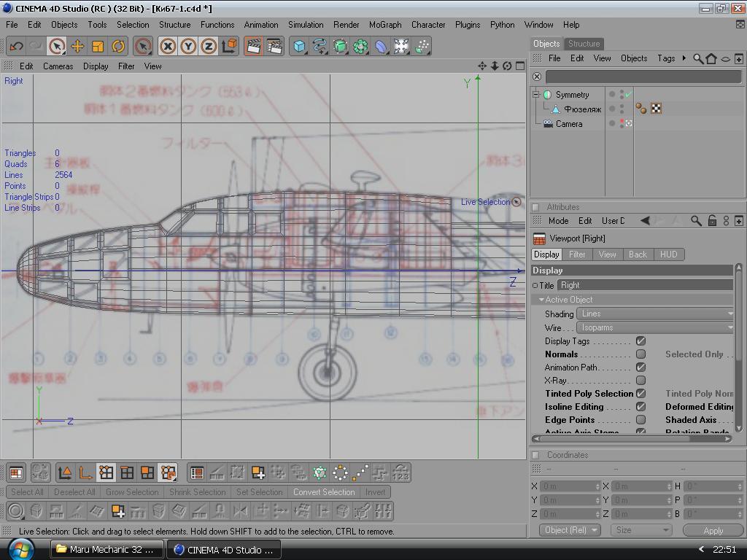
Task: Open Maru Mechanic folder in taskbar
Action: point(107,550)
